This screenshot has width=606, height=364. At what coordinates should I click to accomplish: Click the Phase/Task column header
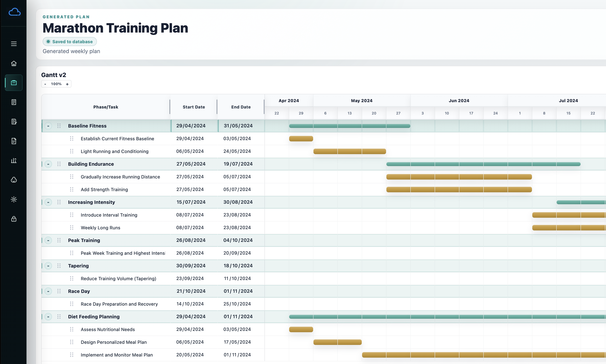pos(106,107)
